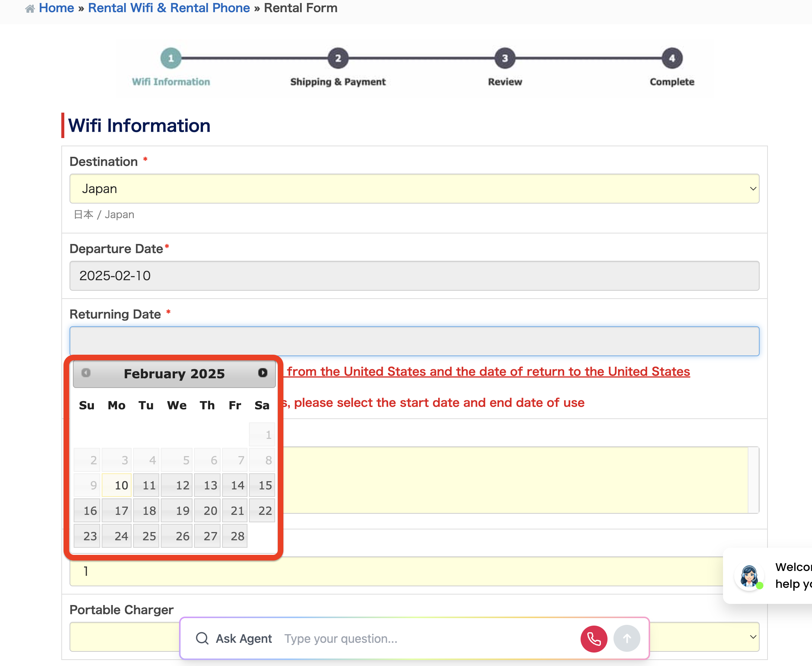The height and width of the screenshot is (666, 812).
Task: Click the send arrow button in Ask Agent
Action: point(627,639)
